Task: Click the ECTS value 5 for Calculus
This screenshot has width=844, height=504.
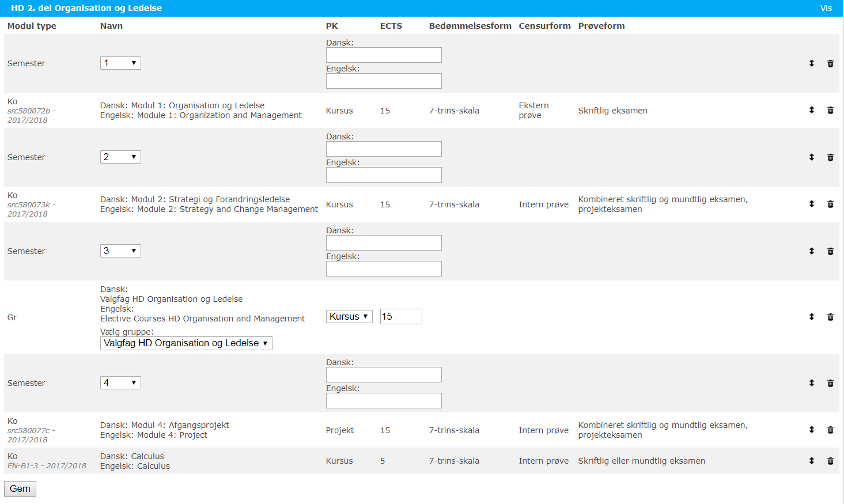Action: (x=383, y=461)
